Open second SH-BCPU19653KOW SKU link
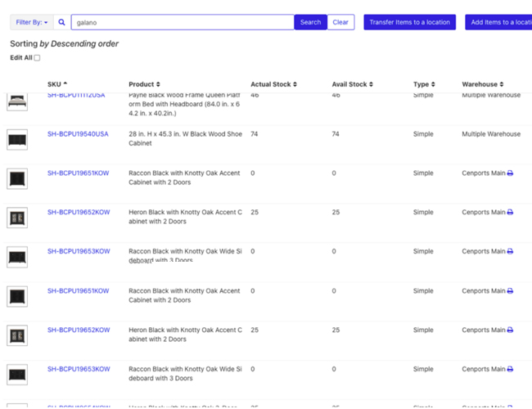 coord(79,369)
